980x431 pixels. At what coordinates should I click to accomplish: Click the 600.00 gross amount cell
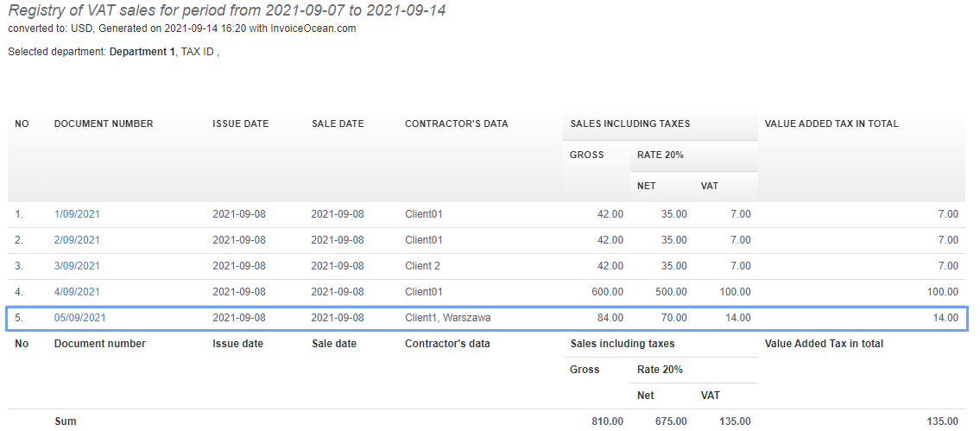(x=607, y=292)
